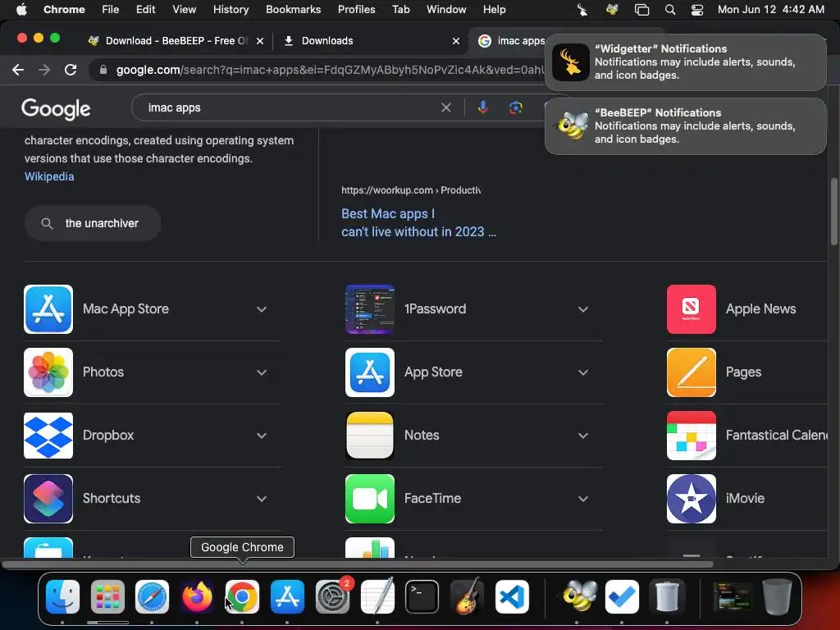Viewport: 840px width, 630px height.
Task: Launch Finder from the Dock
Action: coord(62,596)
